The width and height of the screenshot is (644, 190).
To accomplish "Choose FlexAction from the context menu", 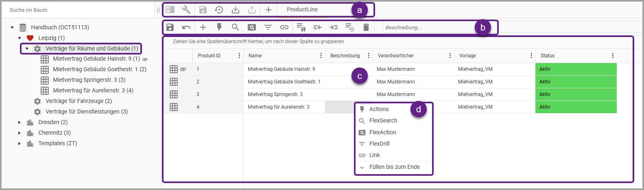I will coord(382,132).
